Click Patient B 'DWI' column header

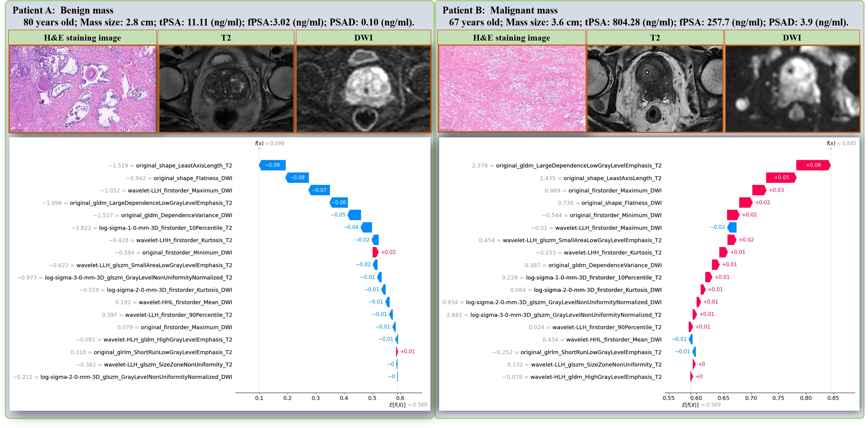pyautogui.click(x=792, y=37)
